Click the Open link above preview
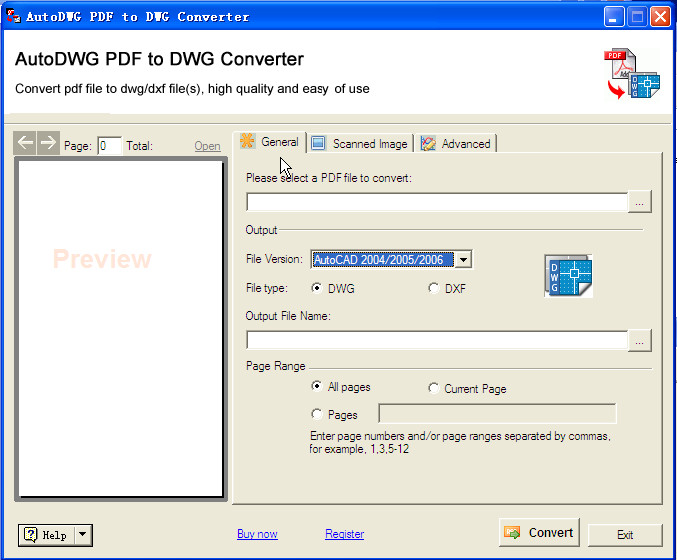Image resolution: width=677 pixels, height=560 pixels. coord(207,146)
